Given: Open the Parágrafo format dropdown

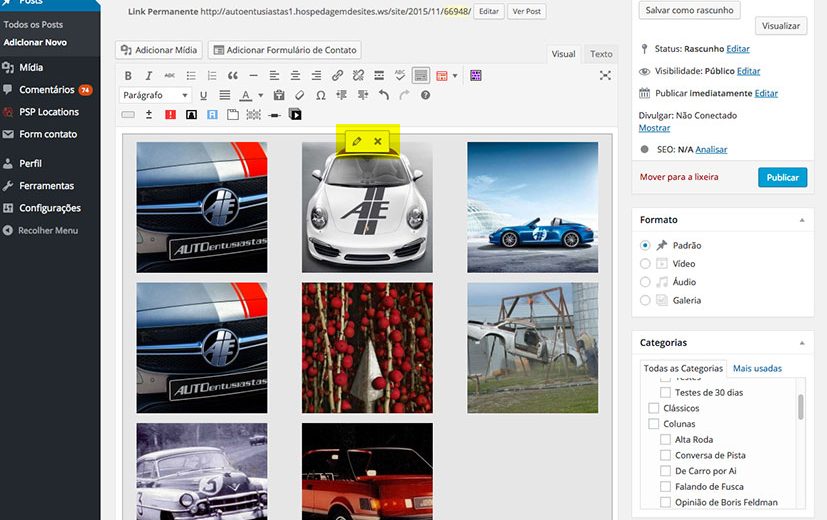Looking at the screenshot, I should click(156, 95).
